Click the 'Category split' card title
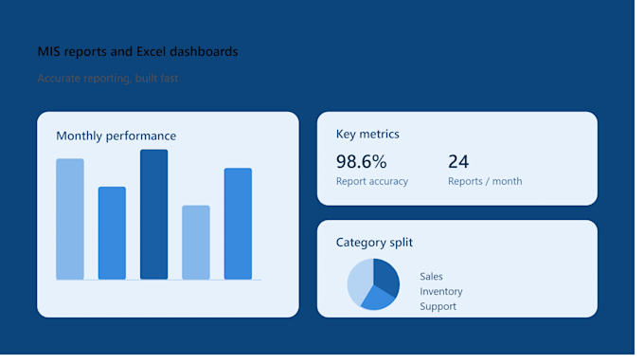The height and width of the screenshot is (364, 644). tap(374, 243)
